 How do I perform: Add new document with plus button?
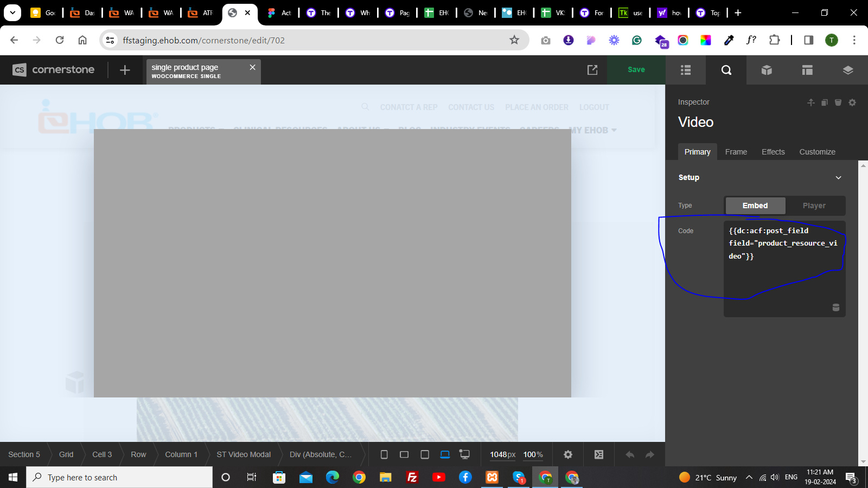[125, 70]
